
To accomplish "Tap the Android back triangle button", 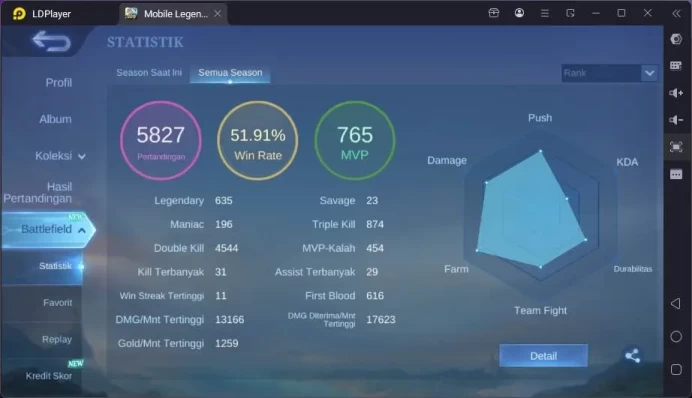I will point(676,304).
